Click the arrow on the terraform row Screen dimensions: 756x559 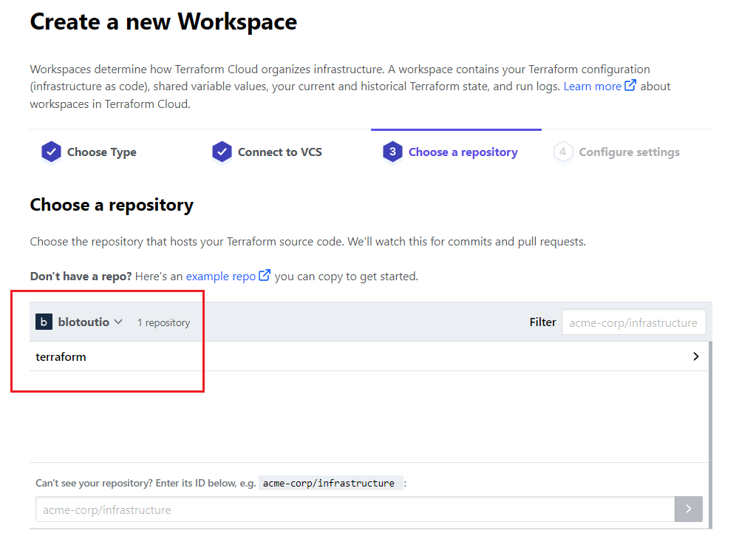[x=695, y=356]
